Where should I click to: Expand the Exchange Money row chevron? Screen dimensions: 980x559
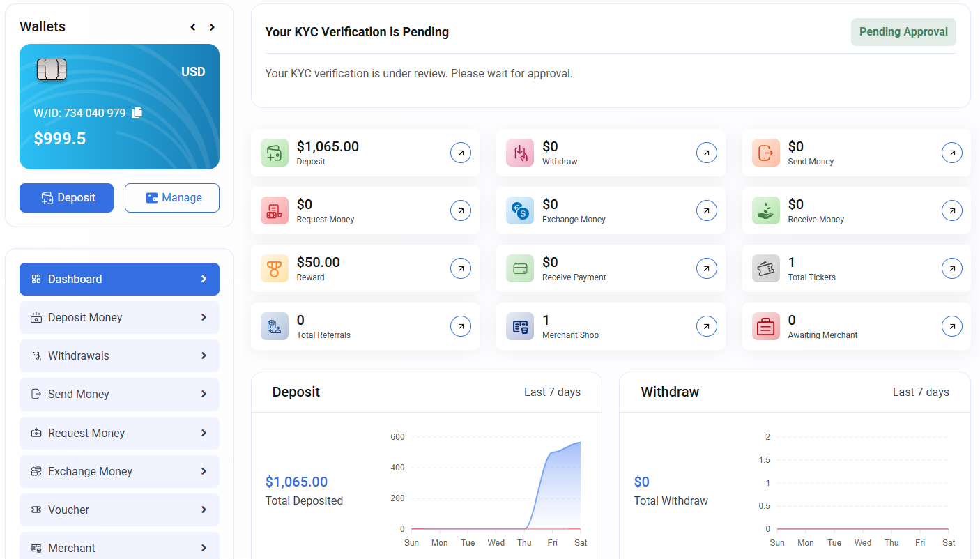point(204,471)
